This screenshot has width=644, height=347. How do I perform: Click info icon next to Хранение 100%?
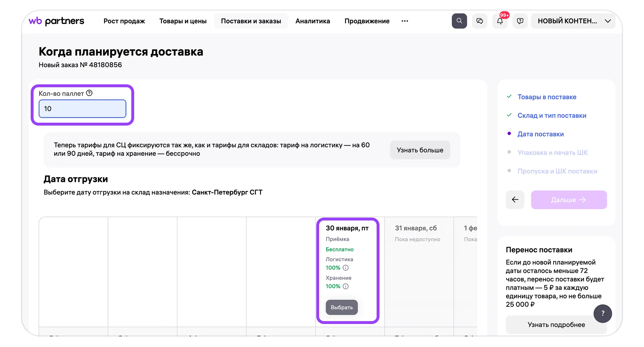[346, 286]
